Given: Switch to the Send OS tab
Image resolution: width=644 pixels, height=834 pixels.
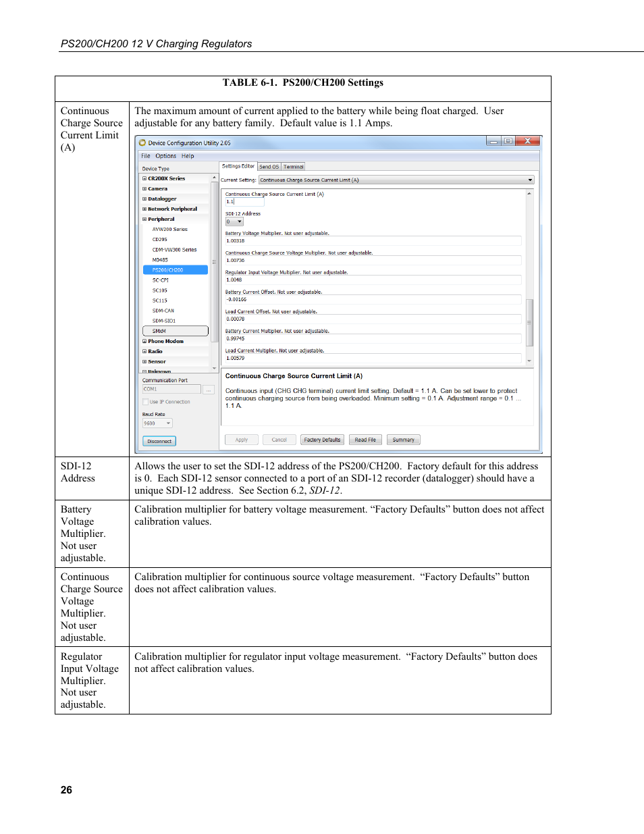Looking at the screenshot, I should pyautogui.click(x=269, y=167).
